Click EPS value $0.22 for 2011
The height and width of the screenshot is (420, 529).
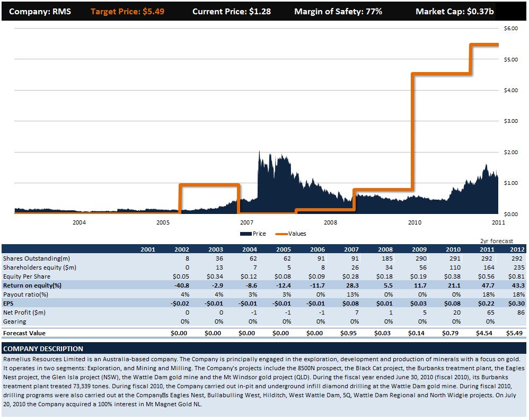[486, 303]
